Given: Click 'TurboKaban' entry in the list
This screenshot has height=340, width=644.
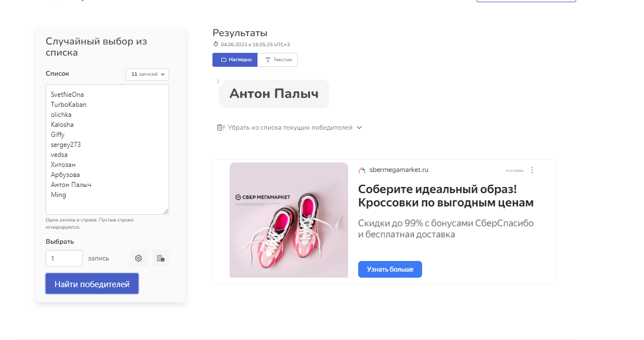Looking at the screenshot, I should [68, 105].
